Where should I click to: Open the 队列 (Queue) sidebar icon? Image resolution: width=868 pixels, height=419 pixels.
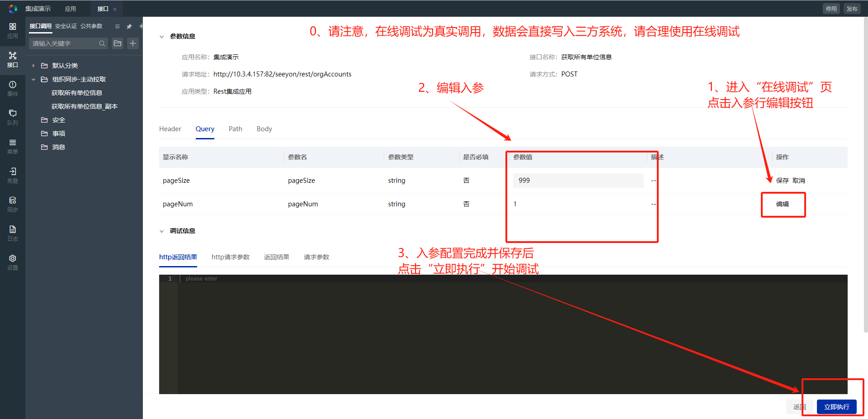click(x=13, y=117)
